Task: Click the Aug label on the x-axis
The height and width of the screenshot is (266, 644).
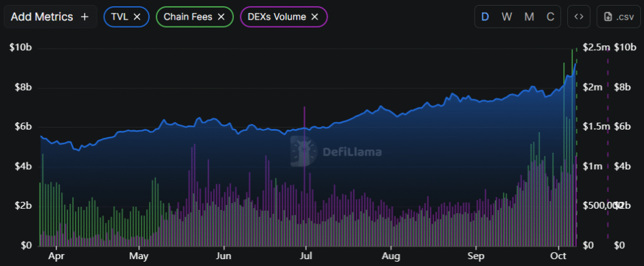Action: pyautogui.click(x=391, y=257)
